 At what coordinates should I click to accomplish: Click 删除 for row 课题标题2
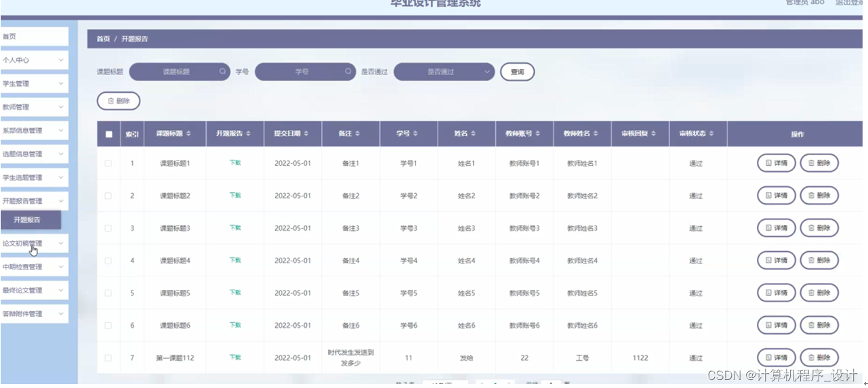819,196
